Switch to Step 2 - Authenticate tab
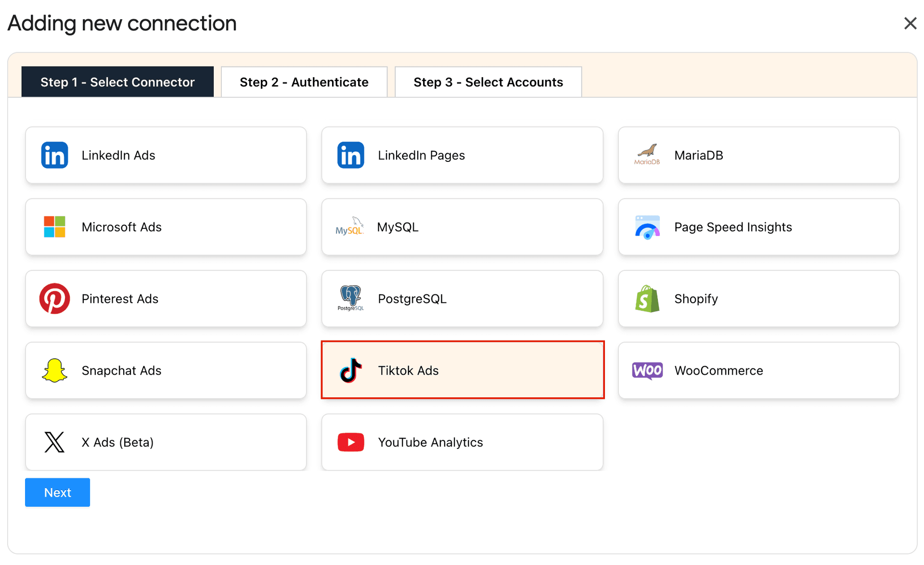Image resolution: width=924 pixels, height=565 pixels. pyautogui.click(x=304, y=82)
